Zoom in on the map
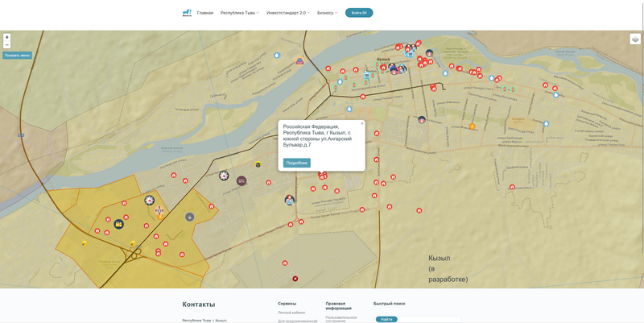The image size is (644, 323). tap(7, 37)
